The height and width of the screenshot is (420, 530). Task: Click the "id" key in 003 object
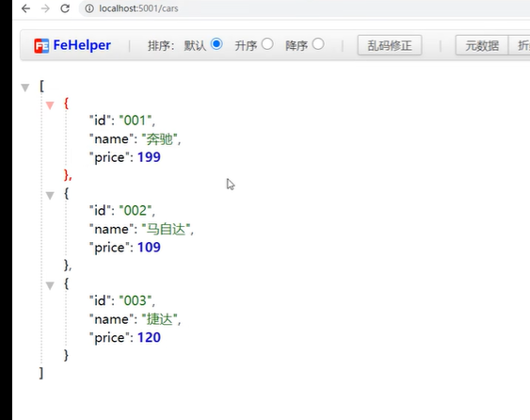[100, 300]
